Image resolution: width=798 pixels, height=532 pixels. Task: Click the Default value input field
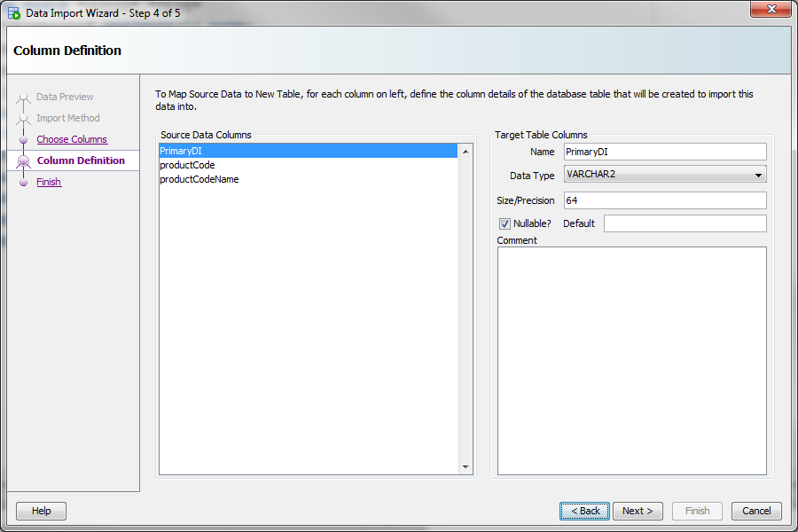coord(685,223)
